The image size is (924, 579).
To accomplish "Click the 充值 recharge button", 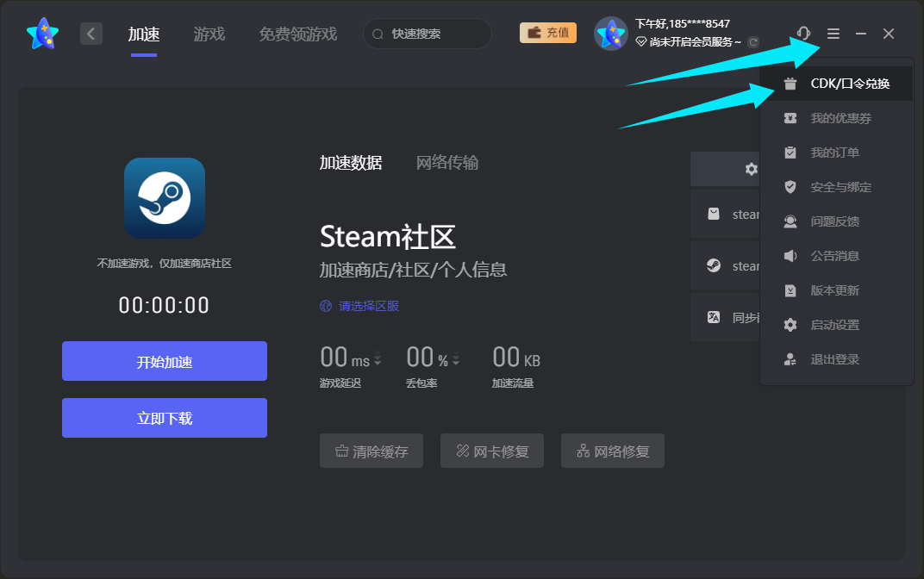I will tap(548, 33).
